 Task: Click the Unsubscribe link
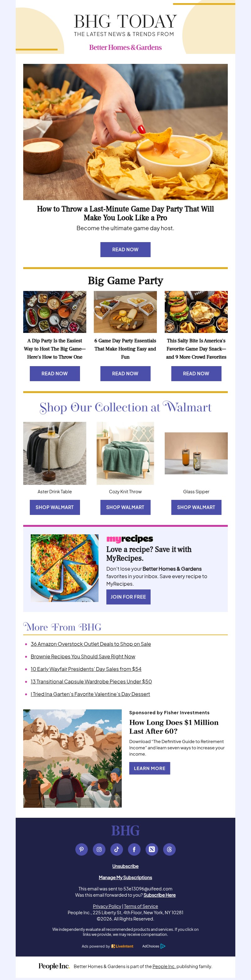(x=125, y=866)
